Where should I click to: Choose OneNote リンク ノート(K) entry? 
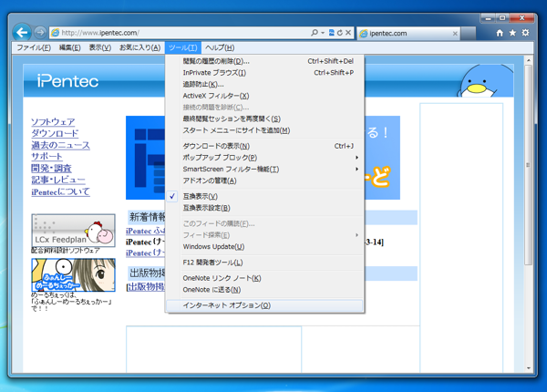pyautogui.click(x=265, y=278)
